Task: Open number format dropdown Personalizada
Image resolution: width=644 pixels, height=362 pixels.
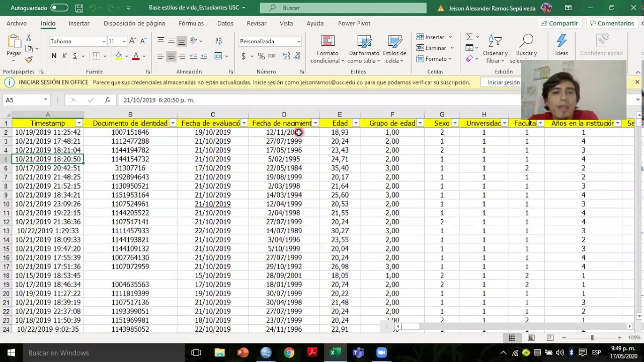Action: click(x=299, y=41)
